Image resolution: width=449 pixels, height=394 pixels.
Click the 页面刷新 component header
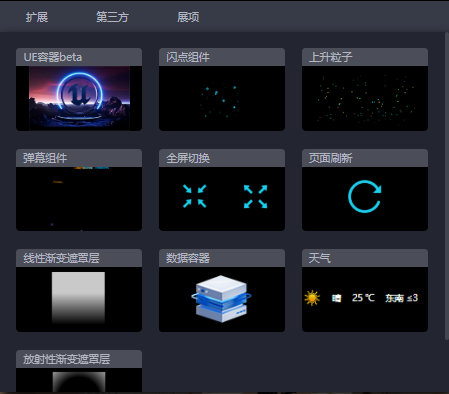point(365,158)
